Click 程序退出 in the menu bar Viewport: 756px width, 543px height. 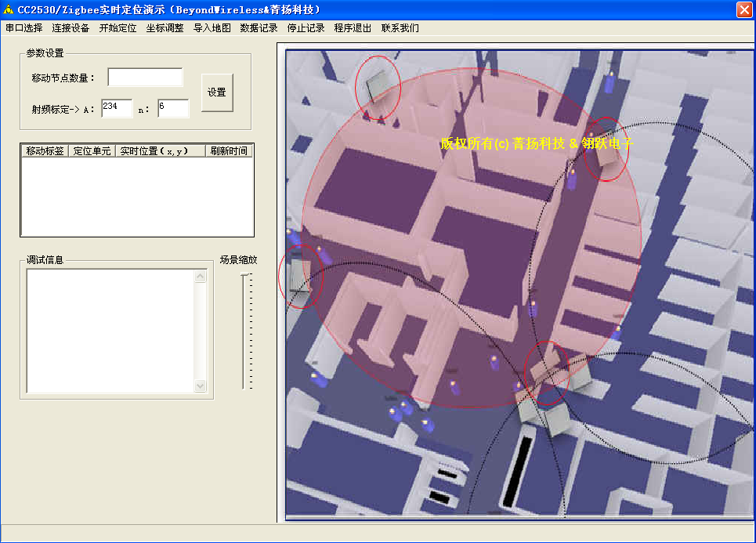pos(353,28)
